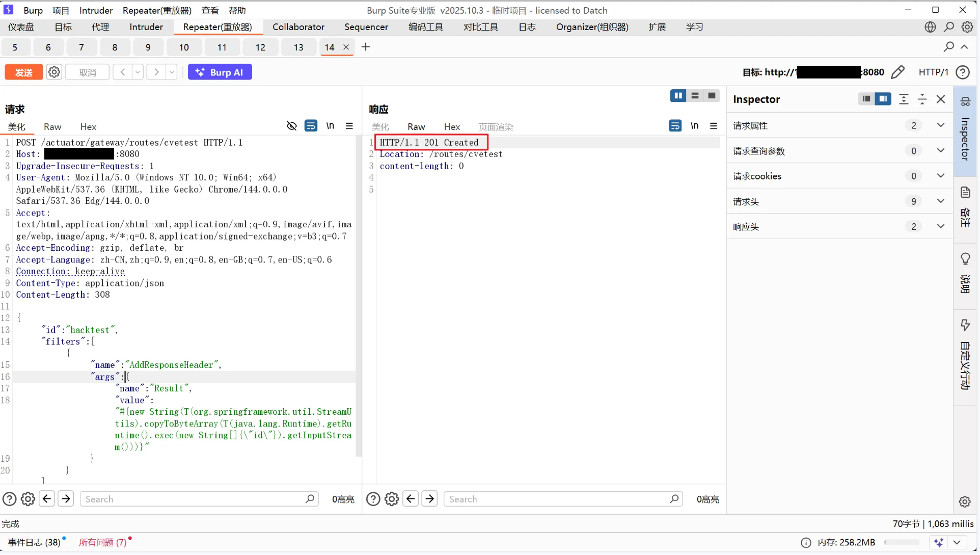Toggle word wrap in request editor
980x555 pixels.
(311, 126)
